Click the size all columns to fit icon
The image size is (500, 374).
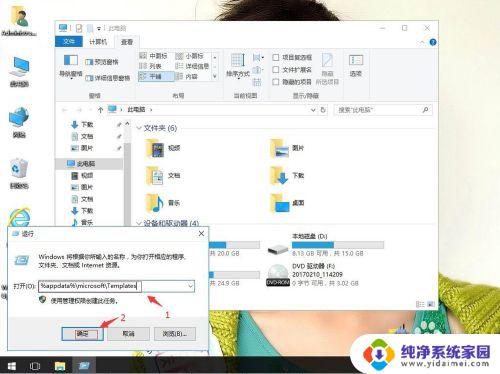257,82
